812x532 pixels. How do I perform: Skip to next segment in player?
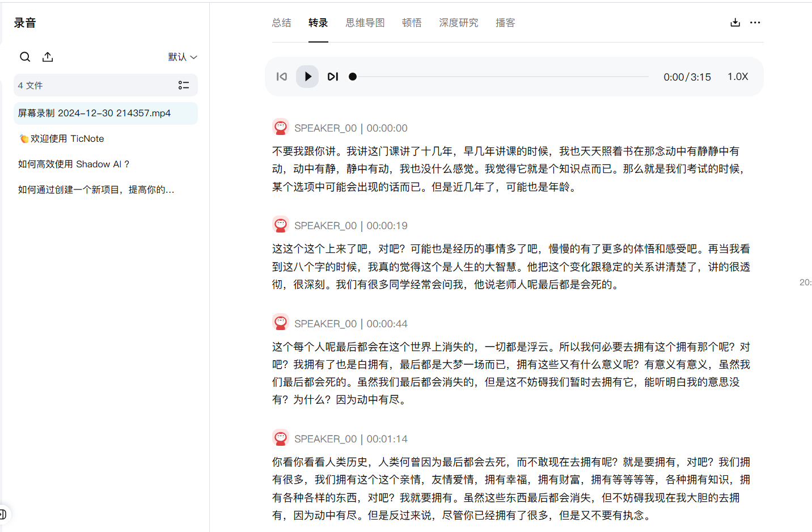(x=333, y=77)
